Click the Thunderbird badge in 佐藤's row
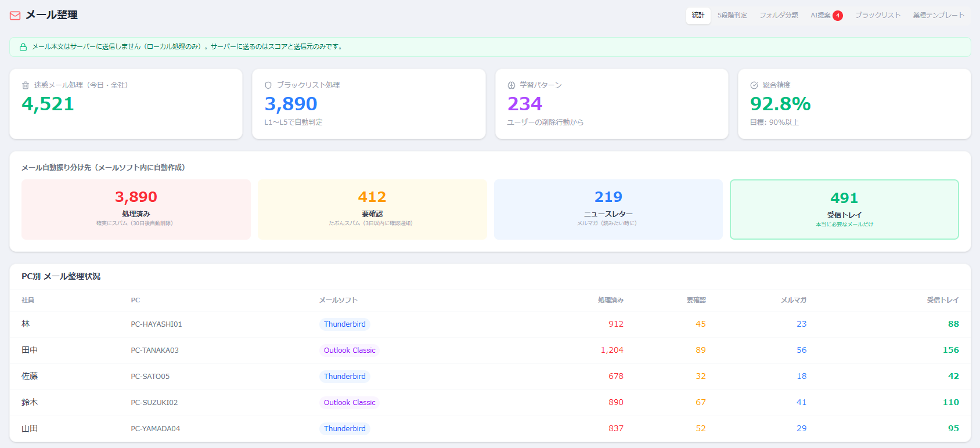 click(x=345, y=377)
